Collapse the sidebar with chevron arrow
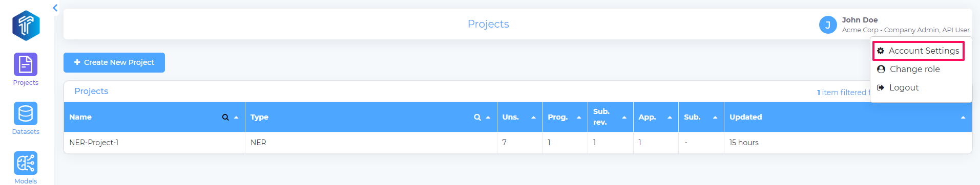Viewport: 980px width, 185px height. click(55, 8)
